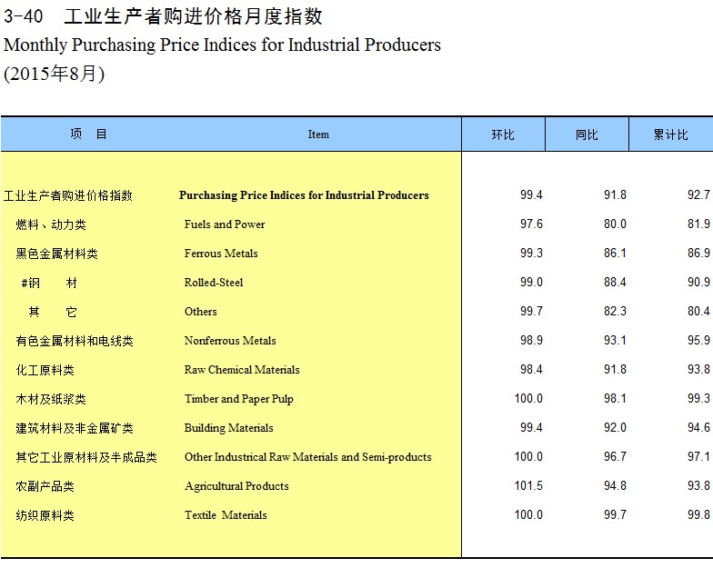Select the 'Others' cell
Viewport: 713px width, 588px height.
pos(200,312)
